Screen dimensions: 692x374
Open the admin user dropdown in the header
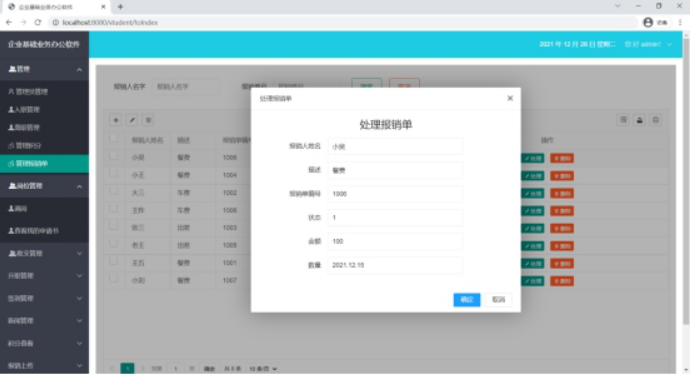click(648, 44)
